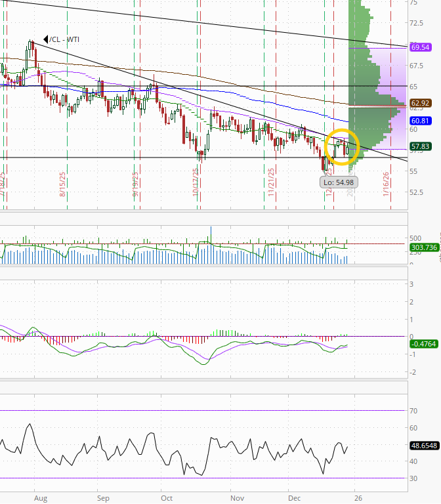
Task: Click the 55 price axis value
Action: [x=413, y=171]
